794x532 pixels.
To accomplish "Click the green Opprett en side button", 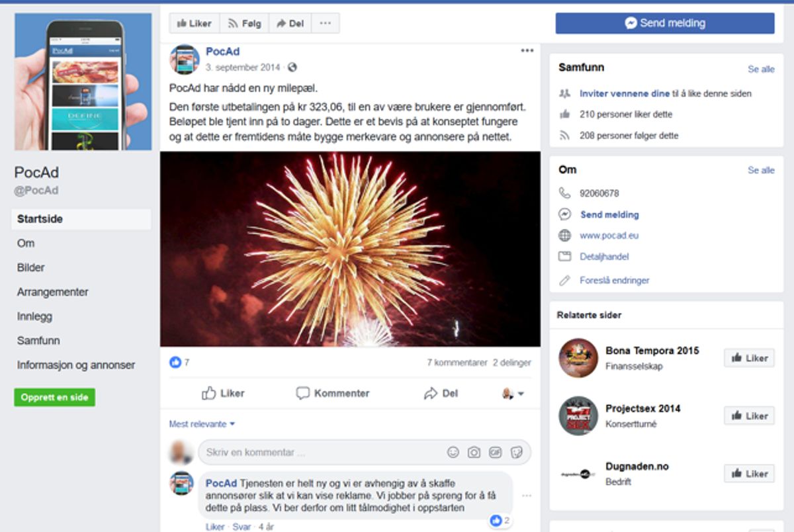I will coord(55,398).
